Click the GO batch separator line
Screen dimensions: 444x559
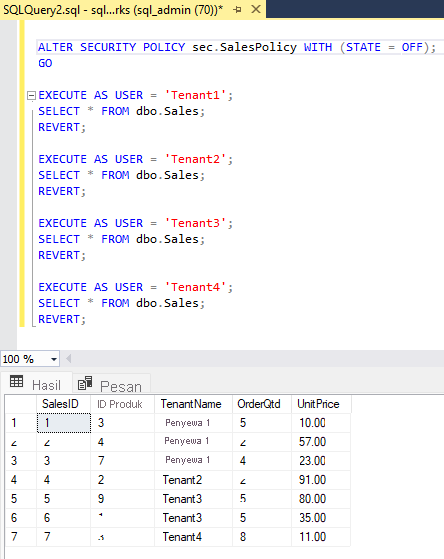pyautogui.click(x=45, y=63)
